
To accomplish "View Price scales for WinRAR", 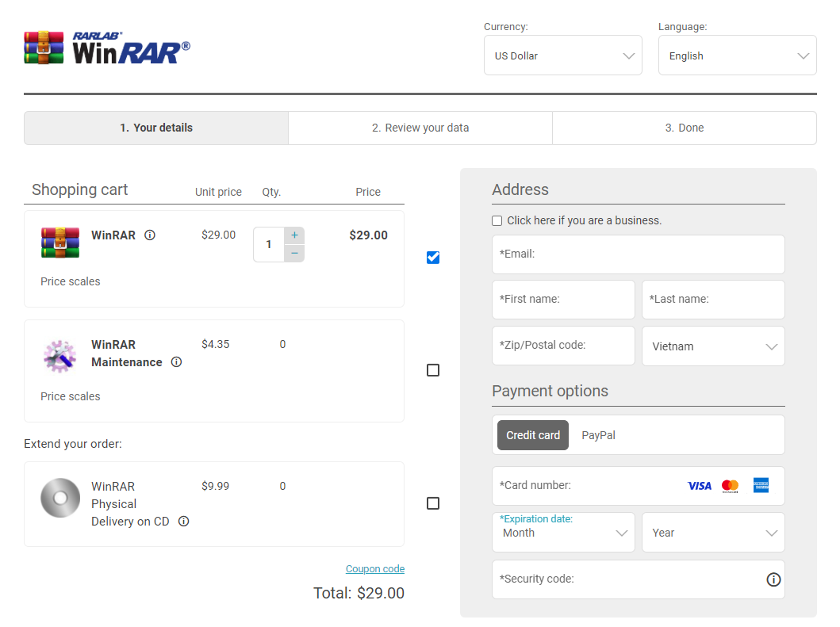I will tap(70, 281).
